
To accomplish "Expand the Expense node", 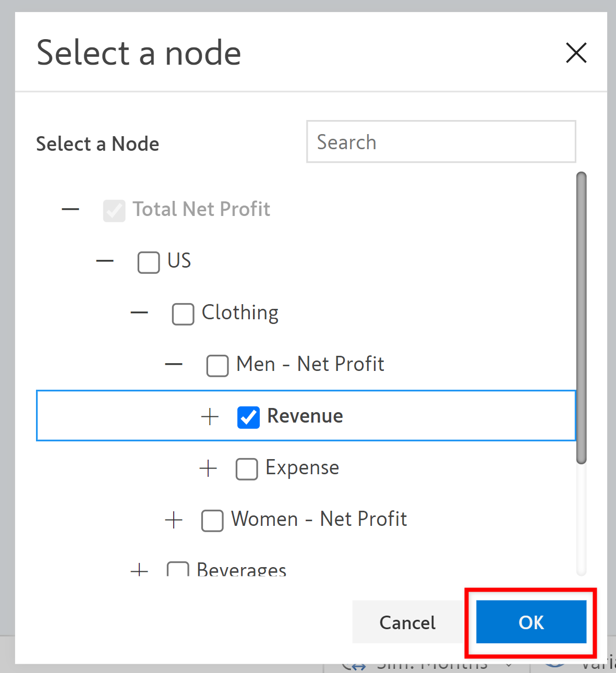I will (208, 468).
